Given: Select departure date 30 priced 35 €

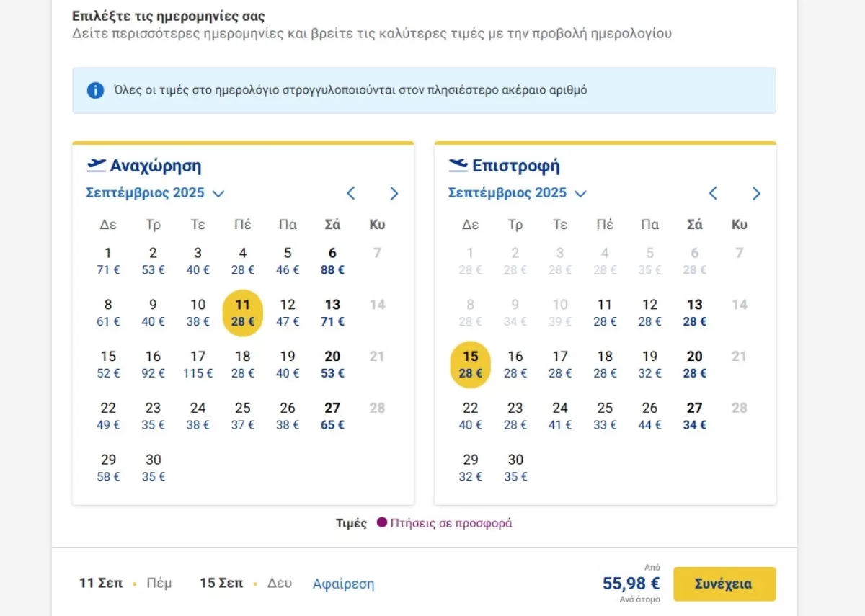Looking at the screenshot, I should [153, 468].
